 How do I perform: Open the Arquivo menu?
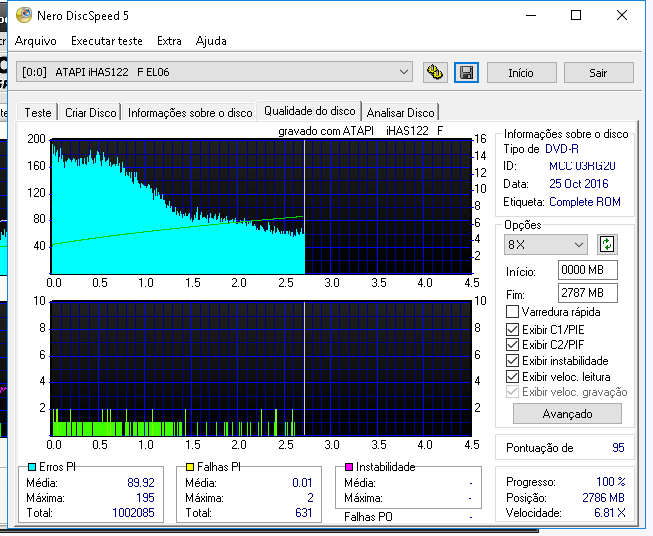(36, 41)
